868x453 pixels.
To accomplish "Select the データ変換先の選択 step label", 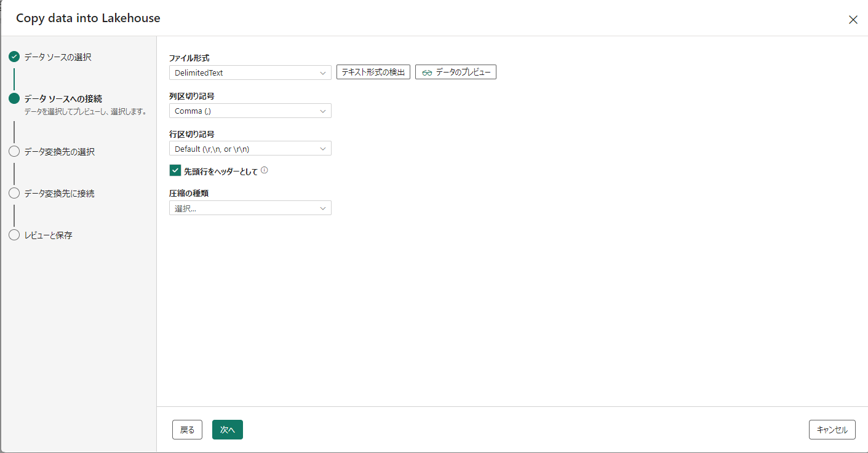I will point(60,151).
